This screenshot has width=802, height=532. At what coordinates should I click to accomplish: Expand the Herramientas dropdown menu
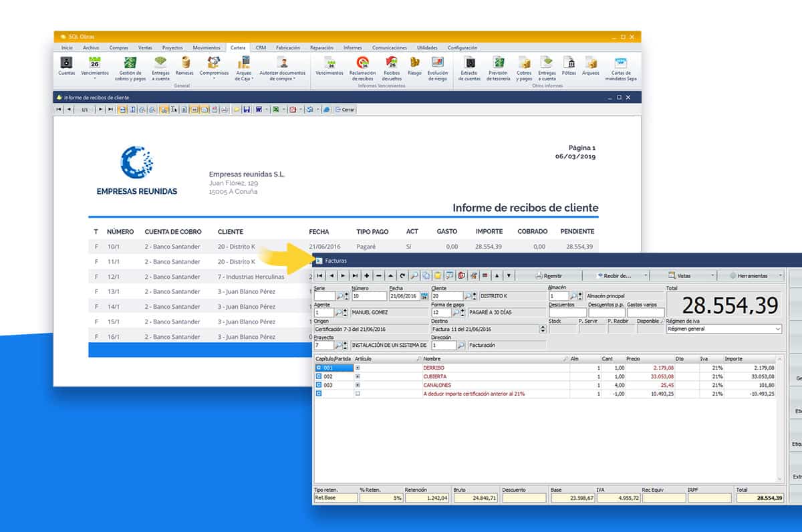point(755,275)
